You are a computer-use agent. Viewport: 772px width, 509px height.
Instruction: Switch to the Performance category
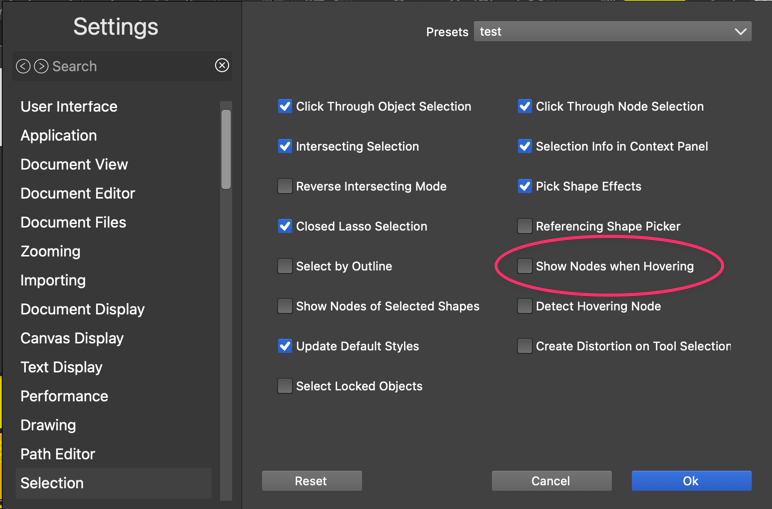pos(64,396)
